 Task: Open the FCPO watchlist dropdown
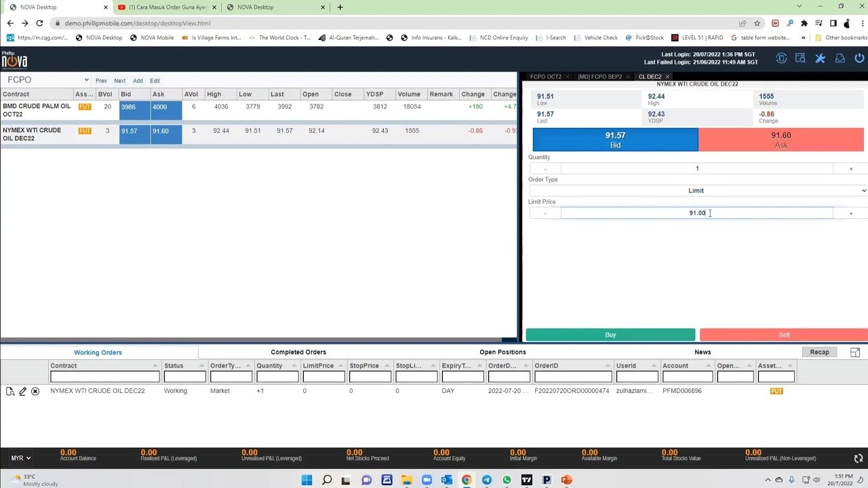click(47, 80)
